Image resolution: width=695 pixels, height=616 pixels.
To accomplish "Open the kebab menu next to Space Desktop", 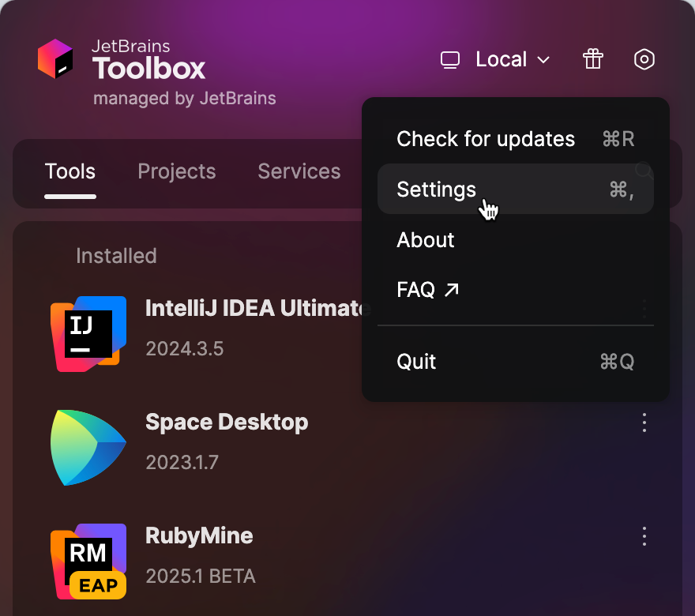I will (x=644, y=423).
